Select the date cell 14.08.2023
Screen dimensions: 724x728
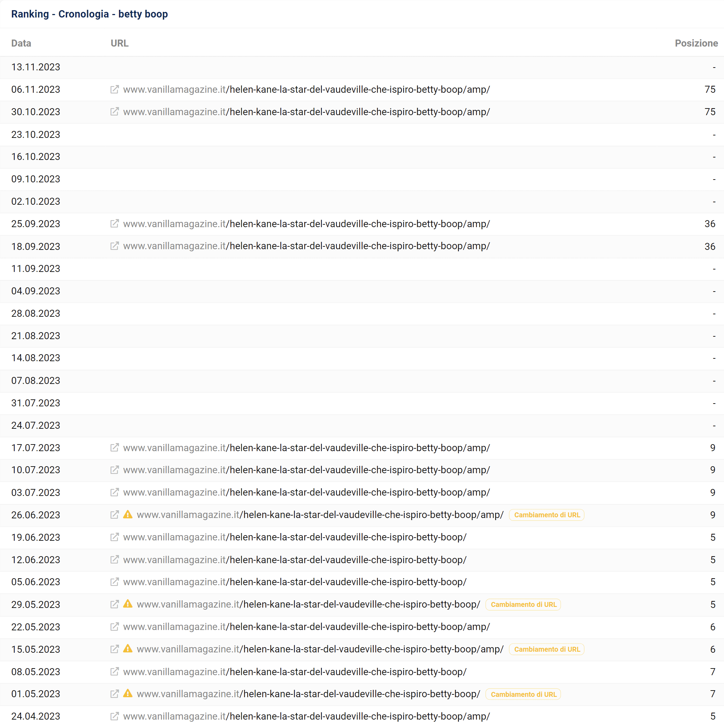[x=36, y=358]
